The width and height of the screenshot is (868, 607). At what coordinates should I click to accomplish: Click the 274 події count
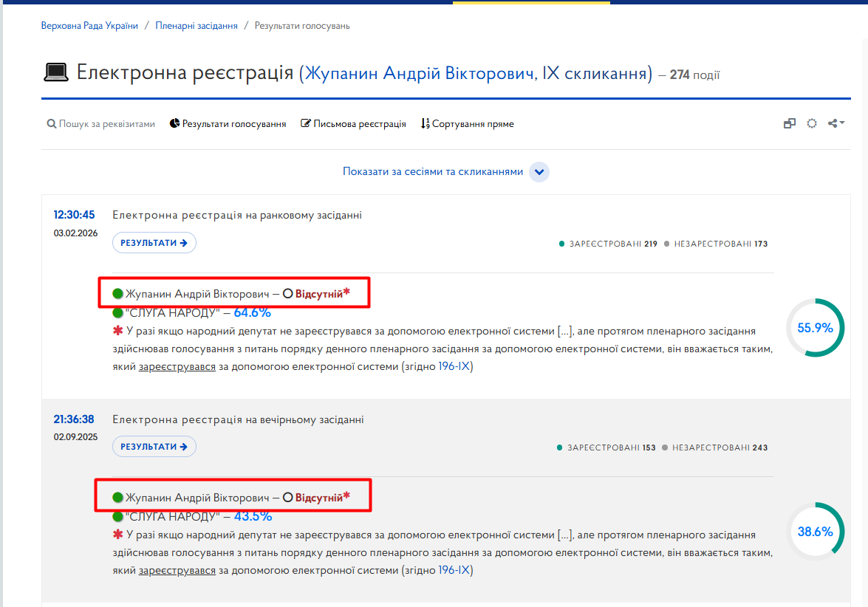pyautogui.click(x=694, y=75)
